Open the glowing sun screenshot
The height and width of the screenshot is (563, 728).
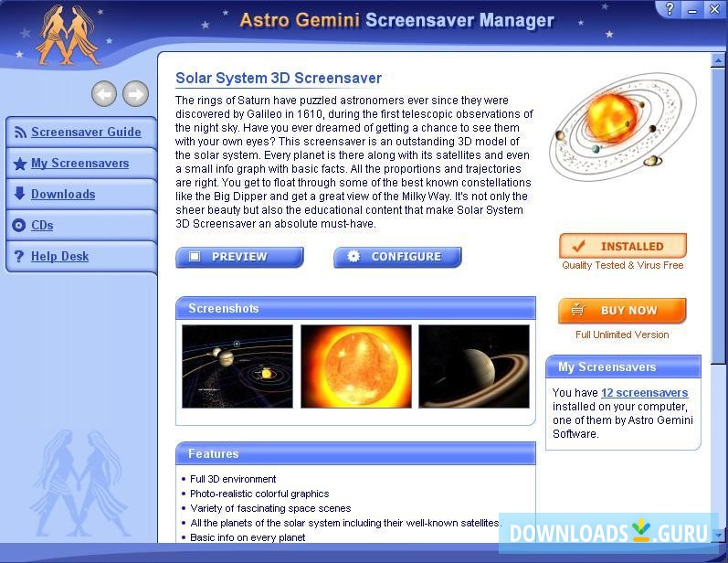pyautogui.click(x=356, y=366)
